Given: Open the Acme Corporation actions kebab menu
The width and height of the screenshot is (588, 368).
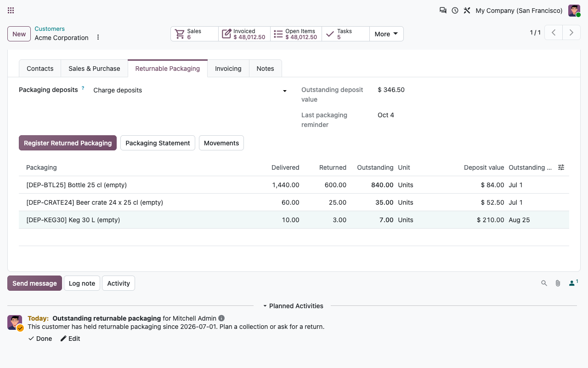Looking at the screenshot, I should (x=98, y=37).
